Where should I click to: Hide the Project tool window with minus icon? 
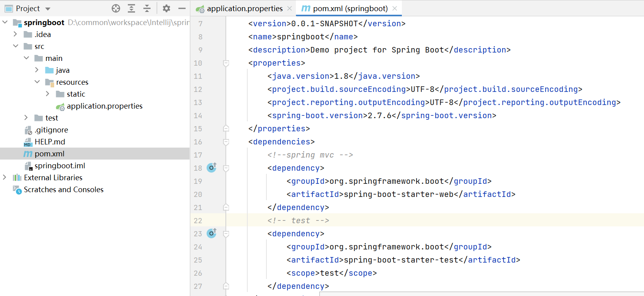point(182,8)
